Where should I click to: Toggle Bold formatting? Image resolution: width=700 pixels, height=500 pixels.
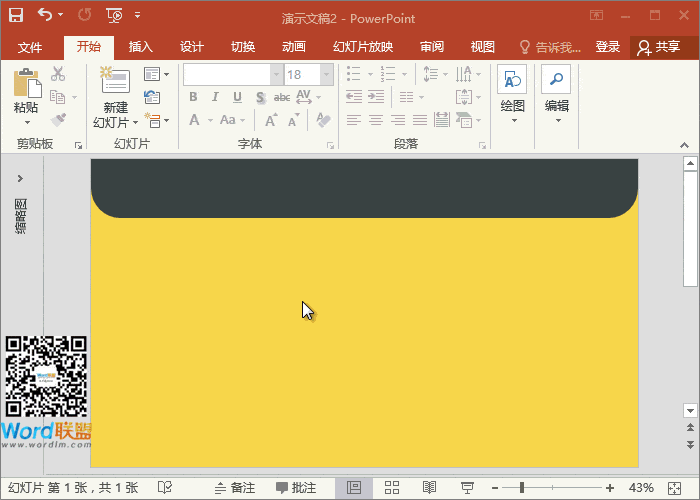click(193, 97)
